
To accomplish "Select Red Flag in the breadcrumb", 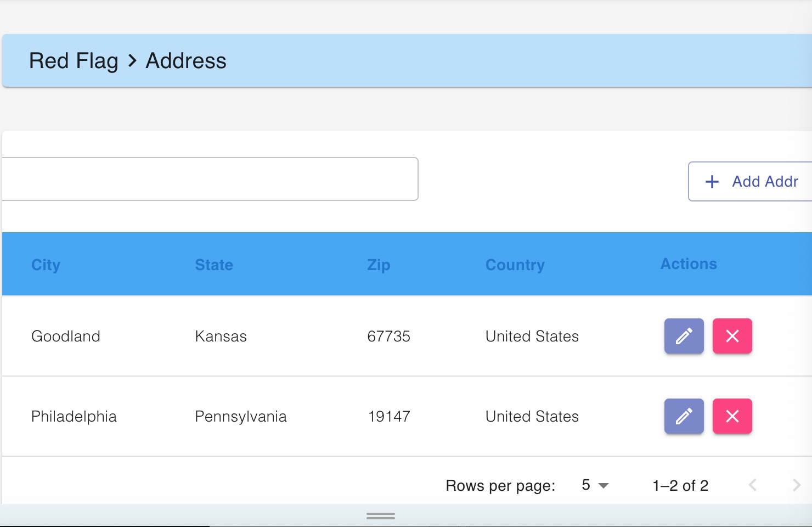I will [74, 61].
